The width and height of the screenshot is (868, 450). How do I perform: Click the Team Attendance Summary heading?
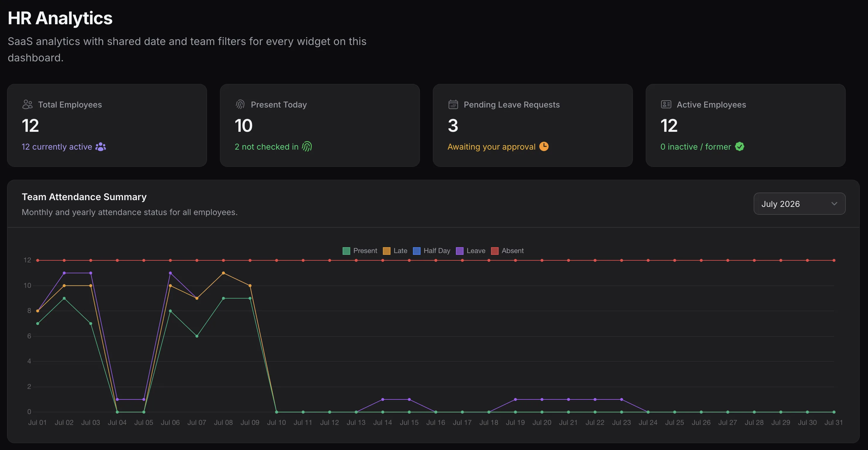pyautogui.click(x=84, y=197)
